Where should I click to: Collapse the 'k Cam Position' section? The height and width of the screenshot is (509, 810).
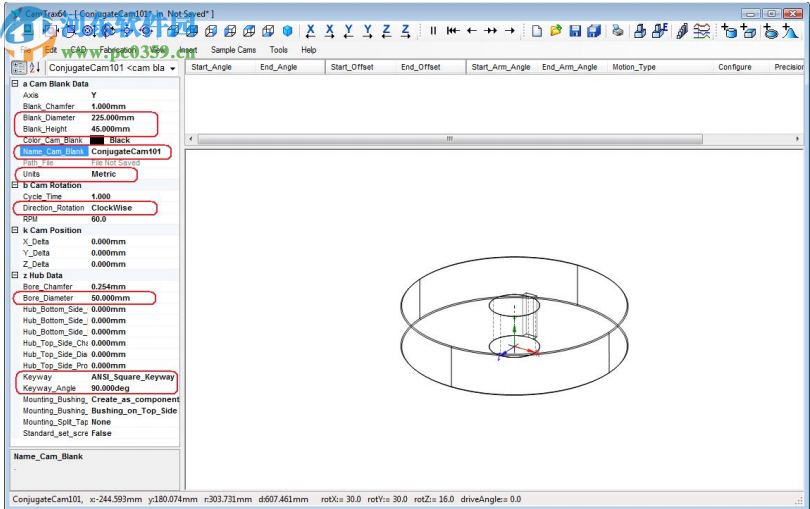(15, 230)
